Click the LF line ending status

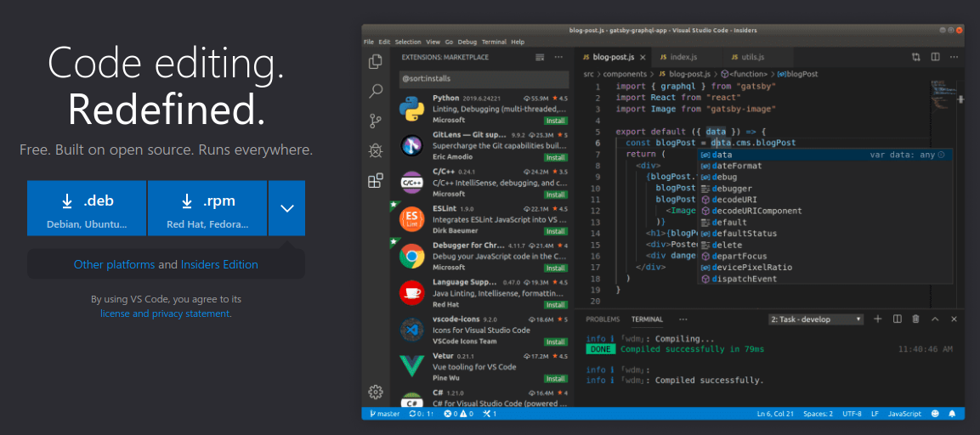tap(875, 414)
